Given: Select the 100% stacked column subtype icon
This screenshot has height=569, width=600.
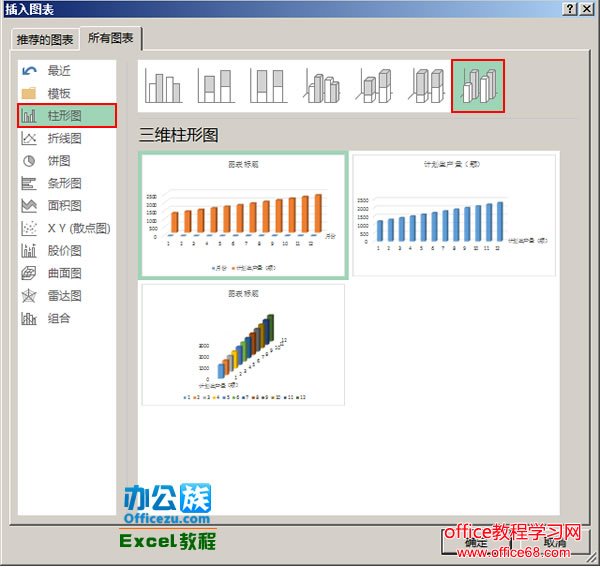Looking at the screenshot, I should pos(268,86).
